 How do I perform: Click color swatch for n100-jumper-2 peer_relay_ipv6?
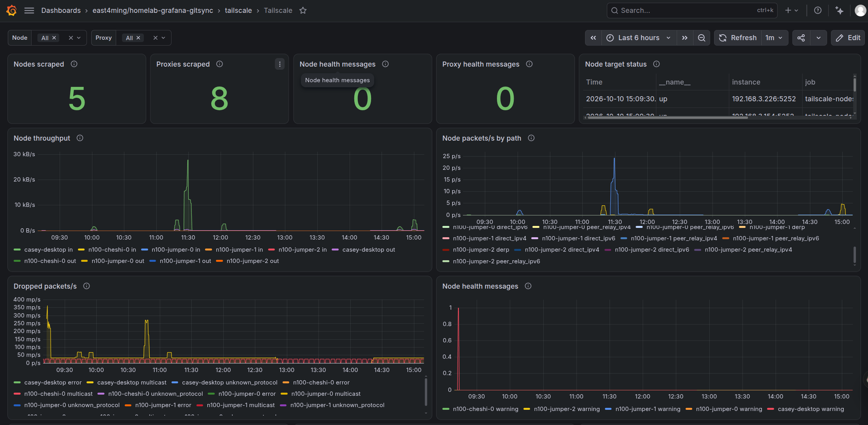pyautogui.click(x=446, y=261)
